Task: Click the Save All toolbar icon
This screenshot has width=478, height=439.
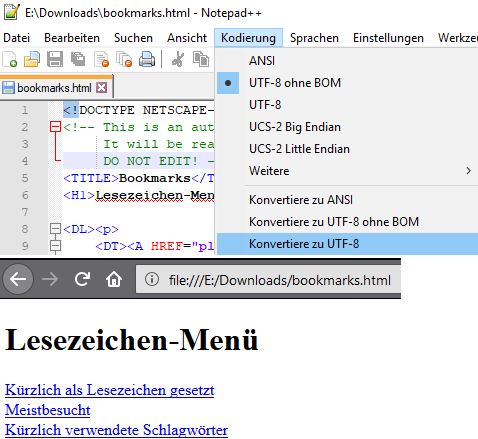Action: [78, 60]
